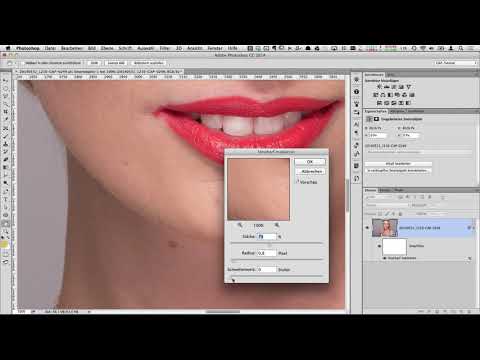The width and height of the screenshot is (480, 360).
Task: Add a Vibrance adjustment layer
Action: (409, 87)
